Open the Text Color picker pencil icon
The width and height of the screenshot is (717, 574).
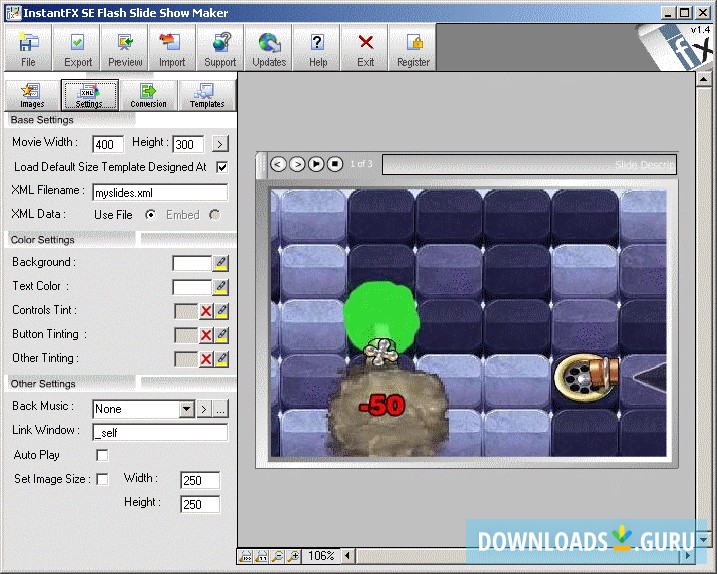(x=221, y=287)
